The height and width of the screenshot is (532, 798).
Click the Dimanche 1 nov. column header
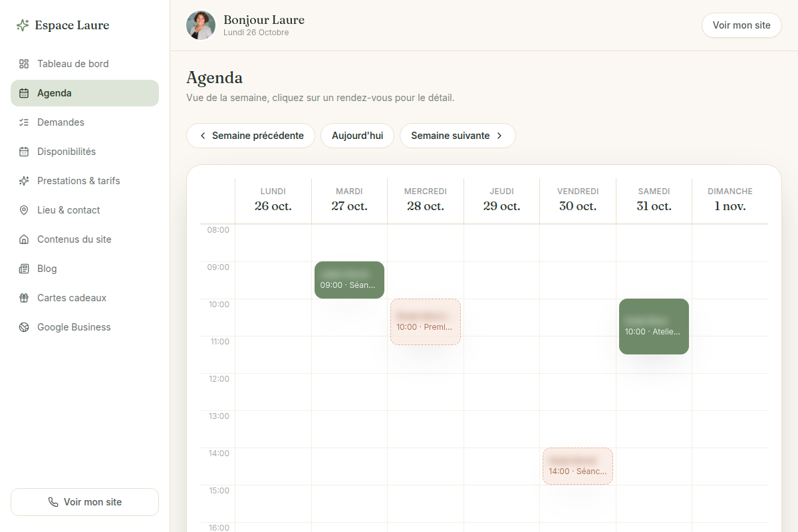click(730, 199)
